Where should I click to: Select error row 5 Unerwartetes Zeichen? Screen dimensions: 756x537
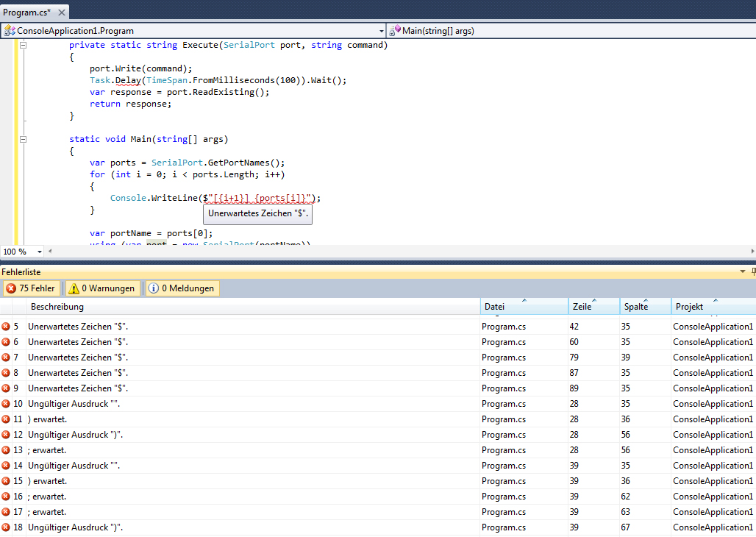coord(378,327)
